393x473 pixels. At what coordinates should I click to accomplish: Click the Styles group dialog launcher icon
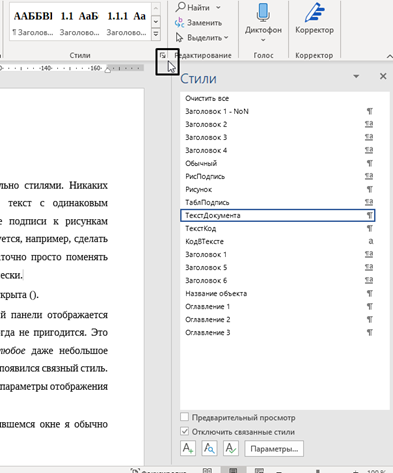(163, 55)
